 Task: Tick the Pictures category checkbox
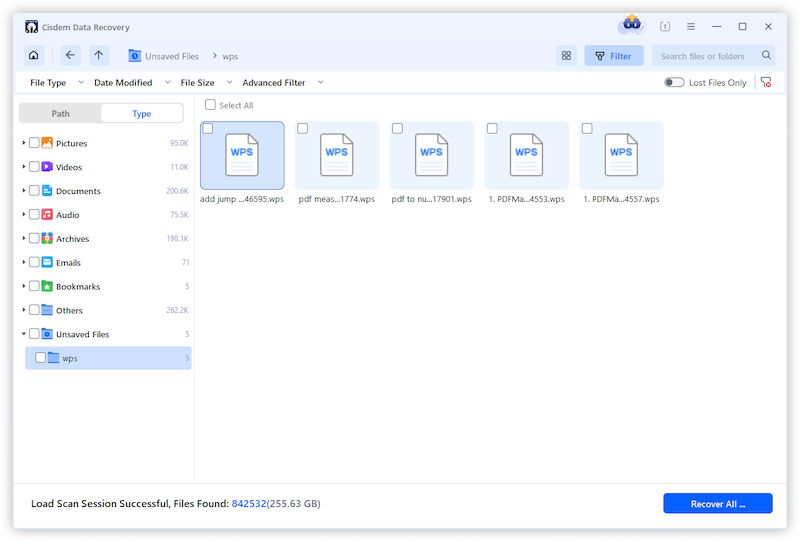point(34,142)
